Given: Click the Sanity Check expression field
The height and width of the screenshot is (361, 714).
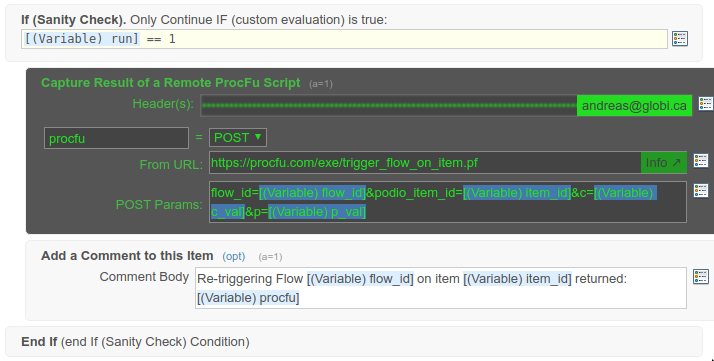Looking at the screenshot, I should (x=344, y=39).
